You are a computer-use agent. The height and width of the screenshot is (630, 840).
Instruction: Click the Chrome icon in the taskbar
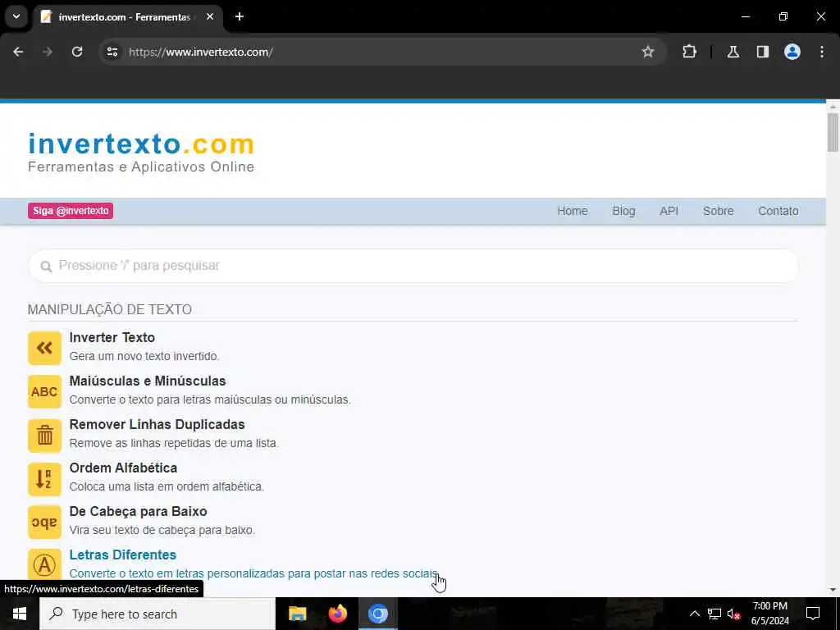[x=377, y=614]
